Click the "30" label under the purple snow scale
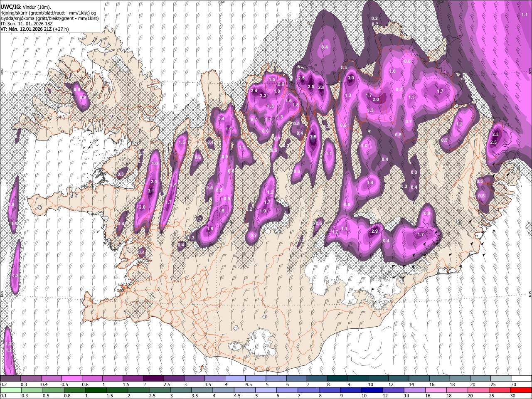Image resolution: width=532 pixels, height=399 pixels. tap(514, 384)
